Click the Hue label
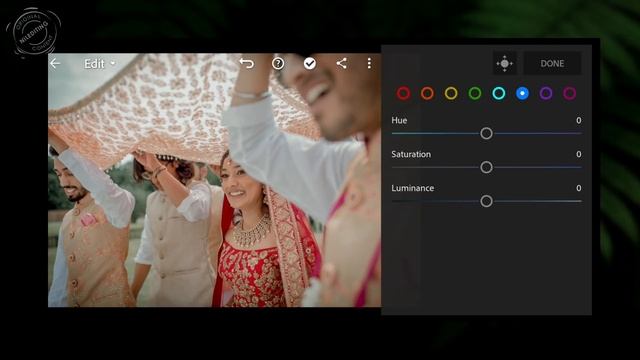640x360 pixels. click(x=399, y=120)
